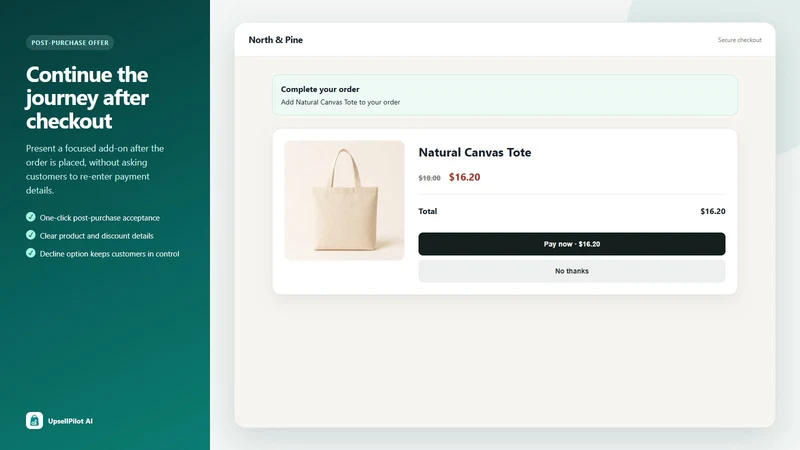The height and width of the screenshot is (450, 800).
Task: Click the Clear product and discount details text
Action: pos(96,236)
